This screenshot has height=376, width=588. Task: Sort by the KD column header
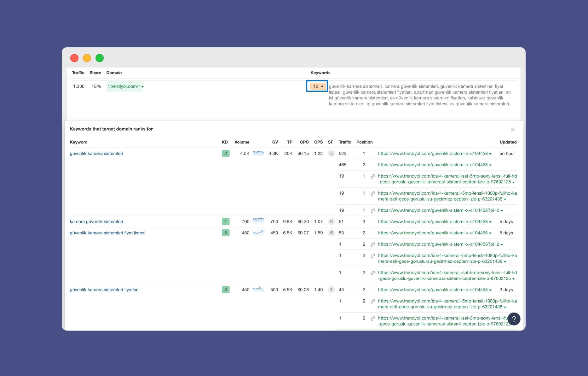[x=225, y=142]
